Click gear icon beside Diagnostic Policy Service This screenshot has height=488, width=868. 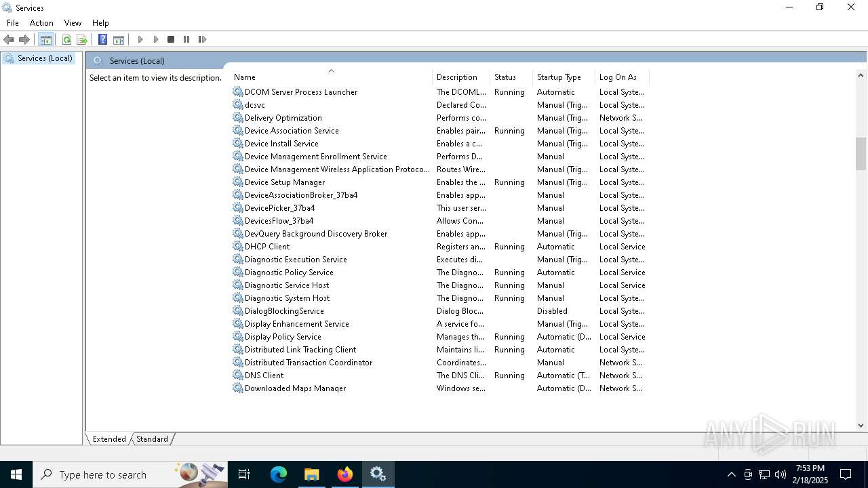pos(238,272)
